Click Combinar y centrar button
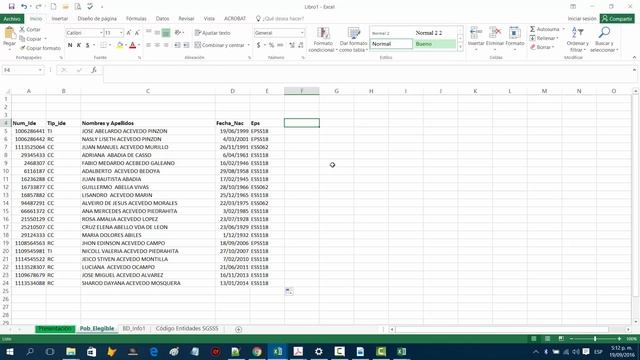640x360 pixels. pyautogui.click(x=219, y=45)
